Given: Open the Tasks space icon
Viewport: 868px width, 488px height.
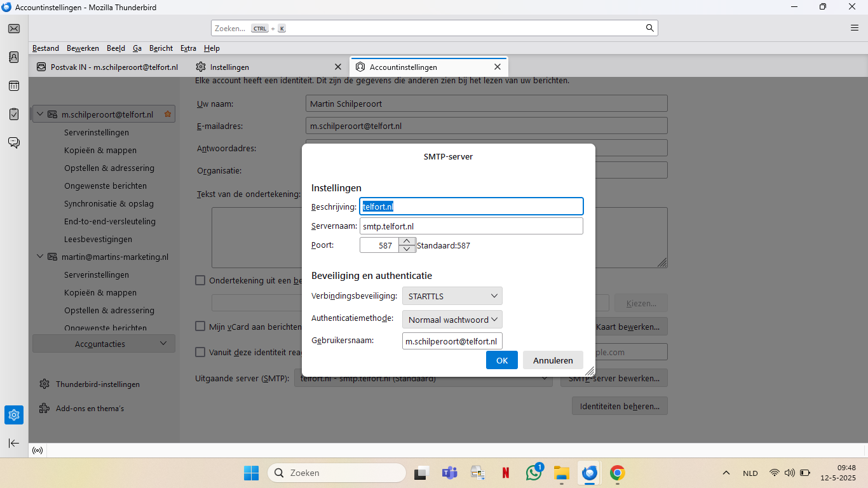Looking at the screenshot, I should pos(14,114).
